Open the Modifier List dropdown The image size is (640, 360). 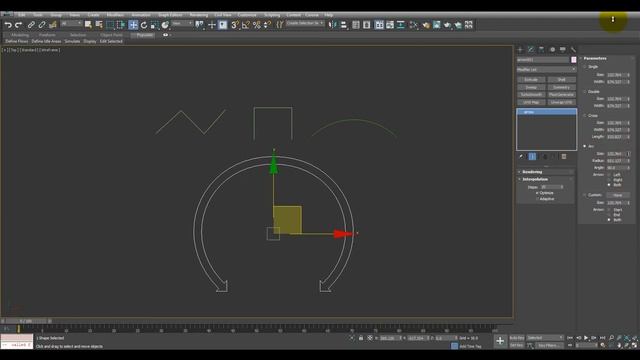point(546,70)
